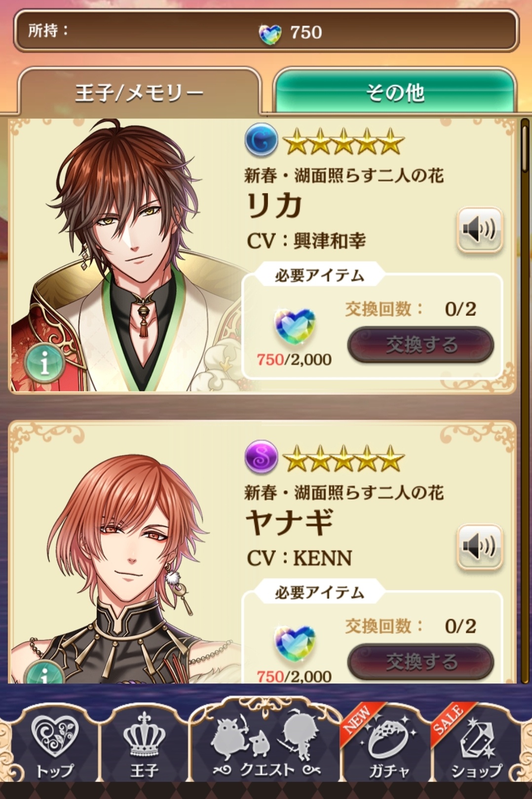The width and height of the screenshot is (532, 799).
Task: Open info for Rika's card
Action: pos(44,364)
